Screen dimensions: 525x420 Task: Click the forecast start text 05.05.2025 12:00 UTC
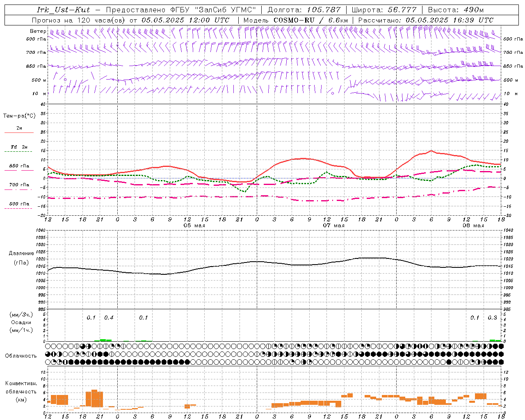pyautogui.click(x=185, y=20)
